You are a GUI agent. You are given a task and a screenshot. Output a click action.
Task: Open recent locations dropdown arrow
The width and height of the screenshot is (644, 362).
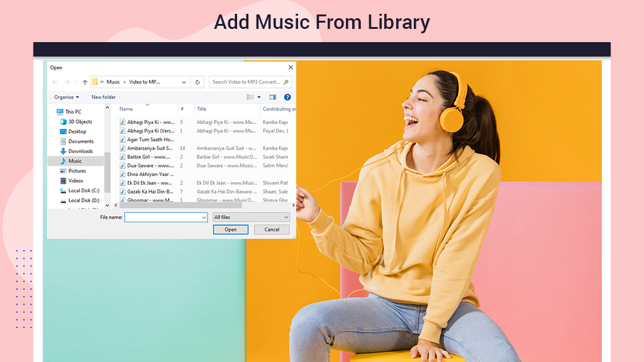coord(76,82)
